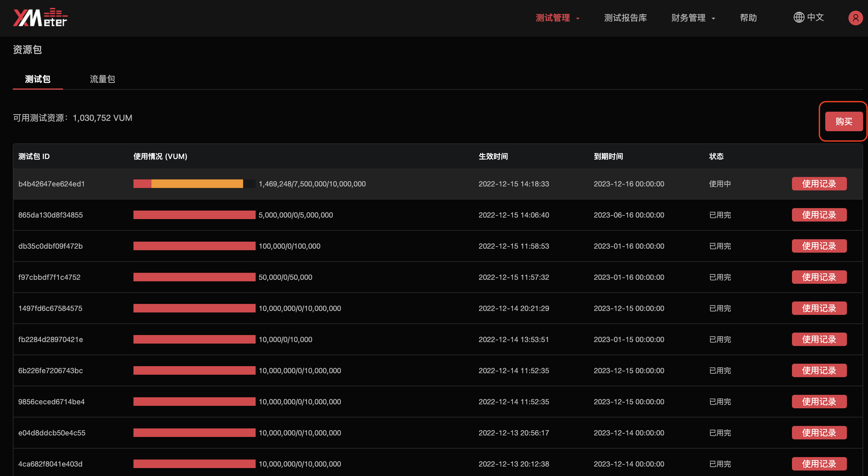Open 使用记录 for package 1497fd6c67584575
This screenshot has height=476, width=868.
pos(819,308)
